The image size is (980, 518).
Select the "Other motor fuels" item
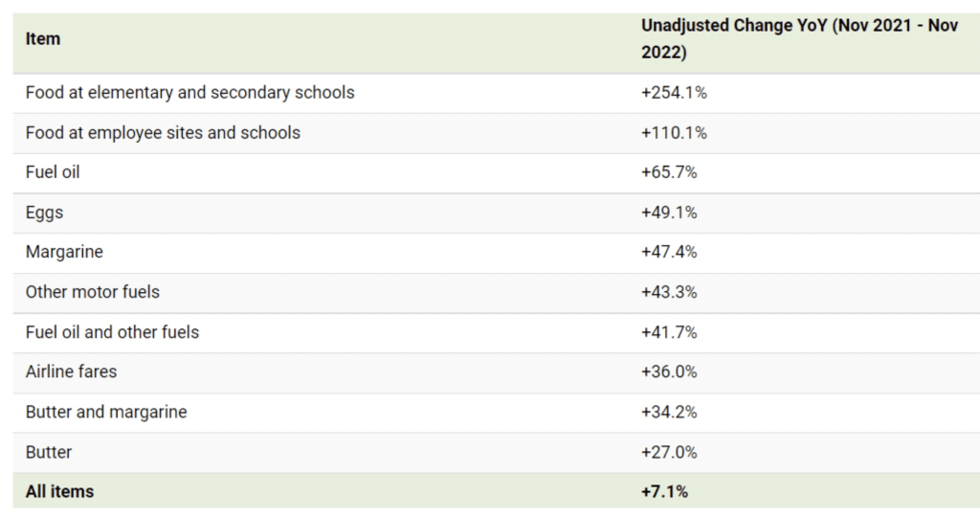coord(92,292)
